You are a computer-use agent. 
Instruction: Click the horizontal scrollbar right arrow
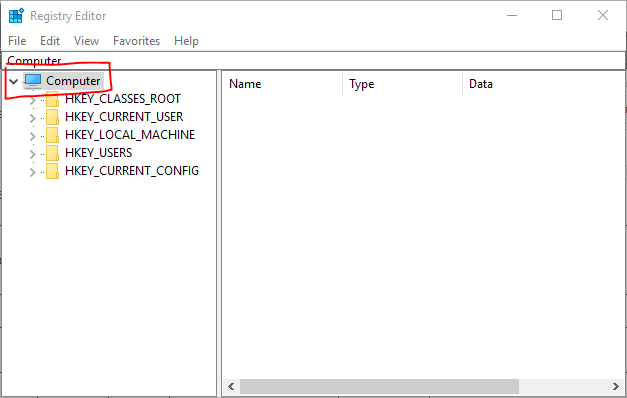616,386
